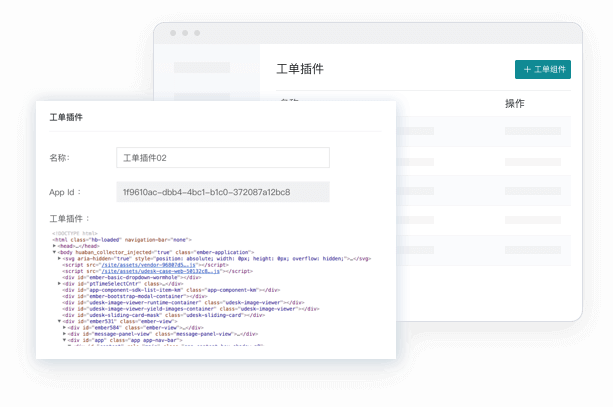Click the + 工单组件 button
The width and height of the screenshot is (613, 407).
[543, 69]
